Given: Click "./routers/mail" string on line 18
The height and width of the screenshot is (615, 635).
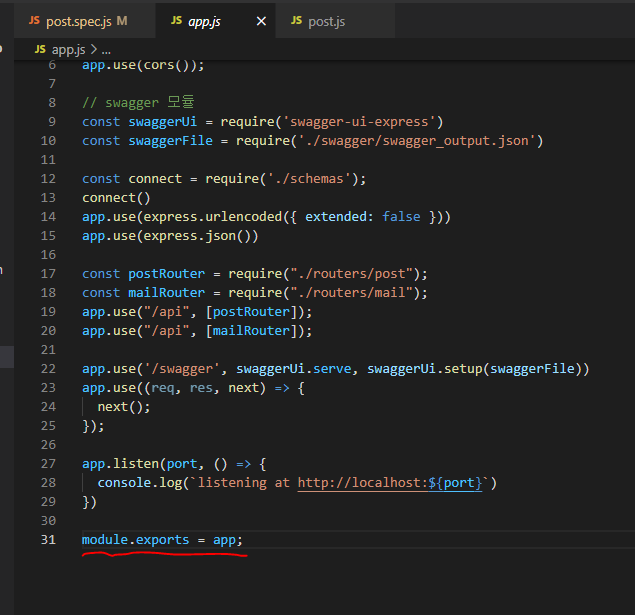Looking at the screenshot, I should pyautogui.click(x=351, y=293).
